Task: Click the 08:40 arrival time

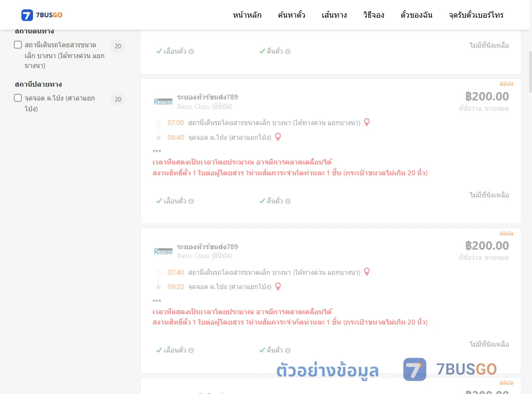Action: pos(176,137)
